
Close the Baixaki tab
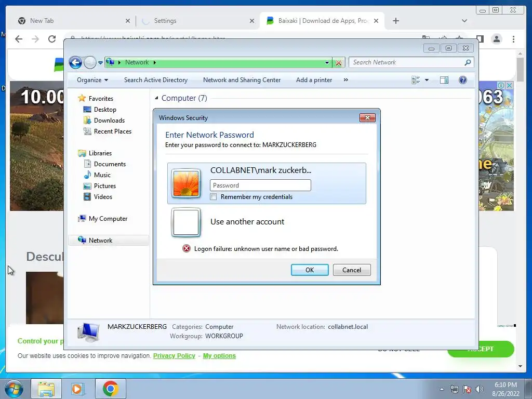376,21
